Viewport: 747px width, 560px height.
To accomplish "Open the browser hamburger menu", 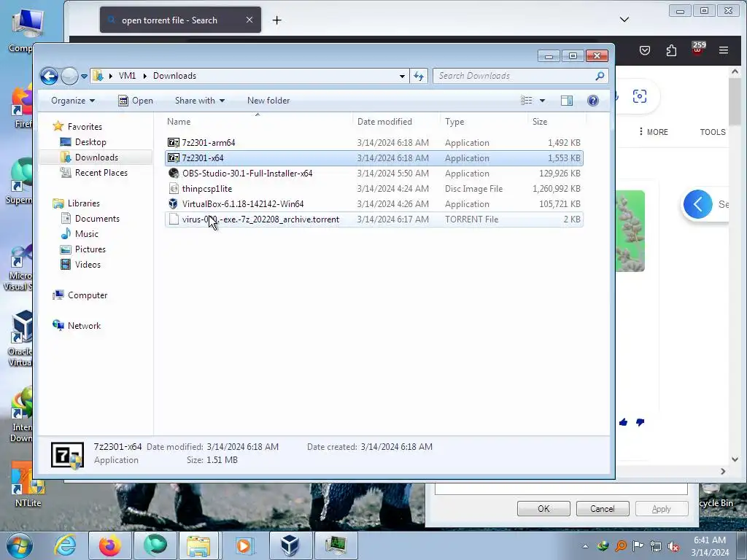I will tap(724, 50).
